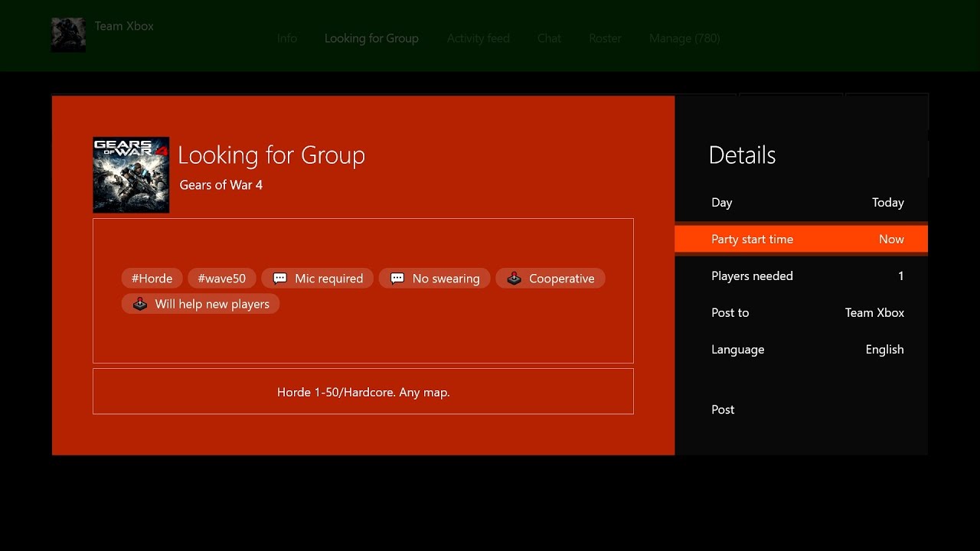View the Roster tab

(605, 38)
